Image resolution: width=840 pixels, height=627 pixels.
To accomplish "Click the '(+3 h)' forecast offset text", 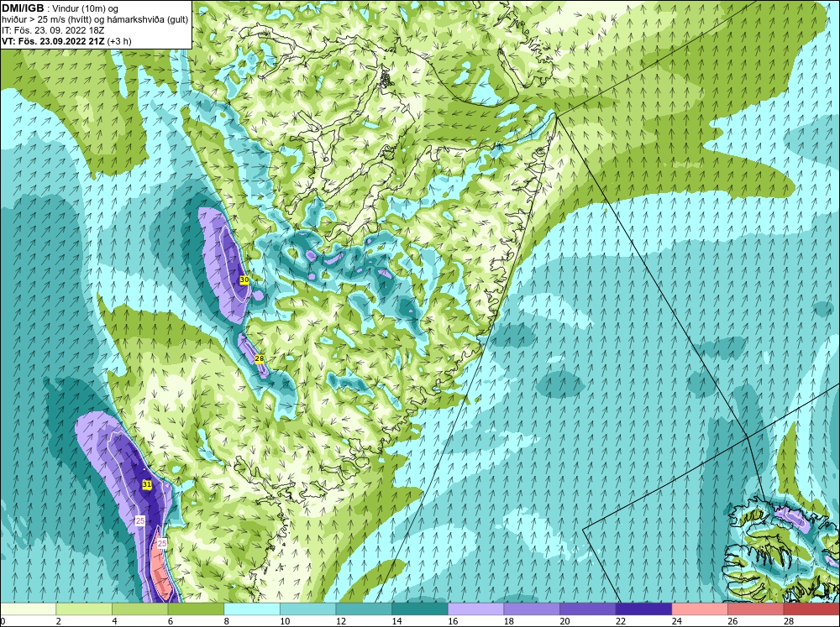I will (x=119, y=41).
